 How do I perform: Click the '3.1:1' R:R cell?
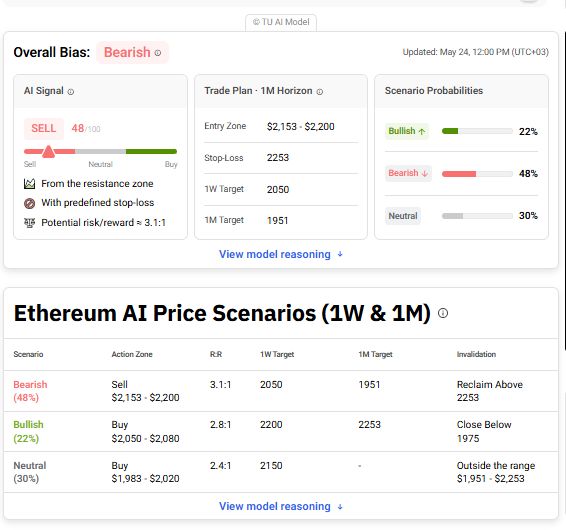pos(220,385)
